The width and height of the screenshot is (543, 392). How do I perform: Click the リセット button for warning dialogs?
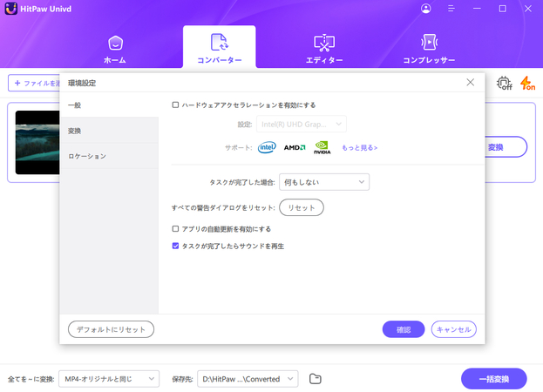coord(302,207)
